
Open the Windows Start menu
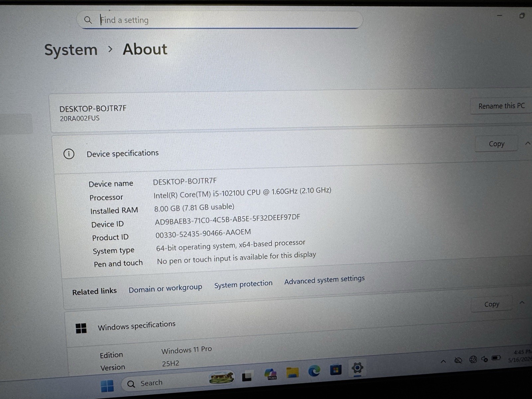[x=107, y=386]
